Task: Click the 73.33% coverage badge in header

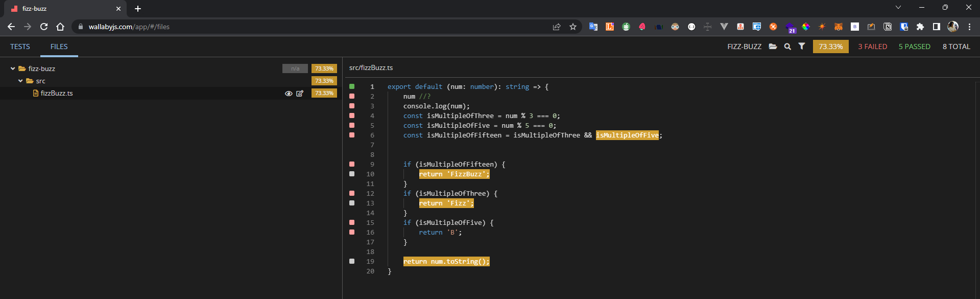Action: pos(830,47)
